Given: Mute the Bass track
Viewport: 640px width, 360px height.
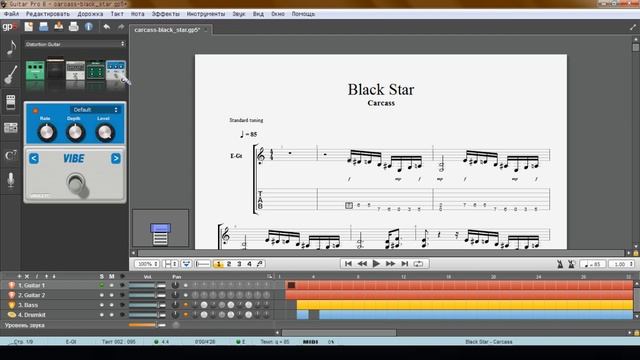Looking at the screenshot, I should click(x=111, y=305).
